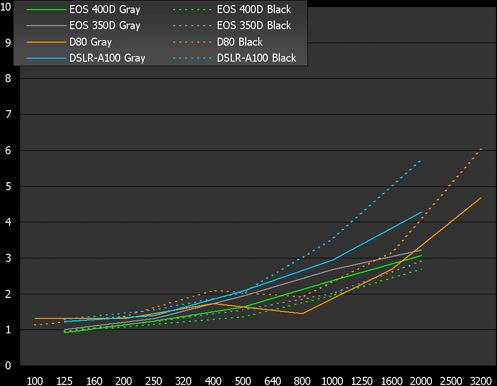Click the x-axis label 2000
The height and width of the screenshot is (386, 497).
pyautogui.click(x=421, y=381)
